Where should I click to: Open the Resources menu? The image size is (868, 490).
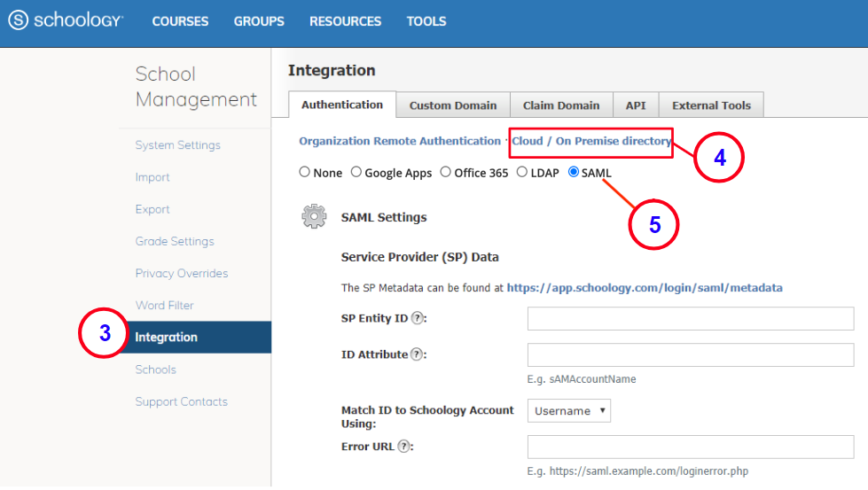pyautogui.click(x=345, y=21)
